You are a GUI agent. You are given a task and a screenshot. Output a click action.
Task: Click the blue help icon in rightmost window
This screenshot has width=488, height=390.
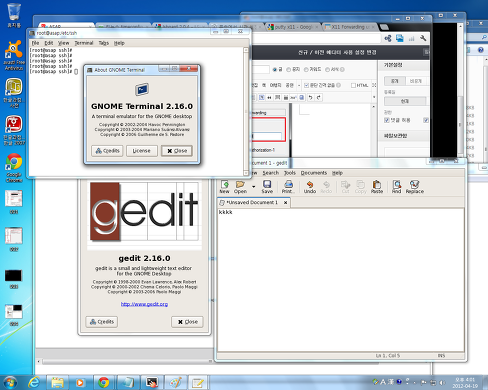pos(481,50)
